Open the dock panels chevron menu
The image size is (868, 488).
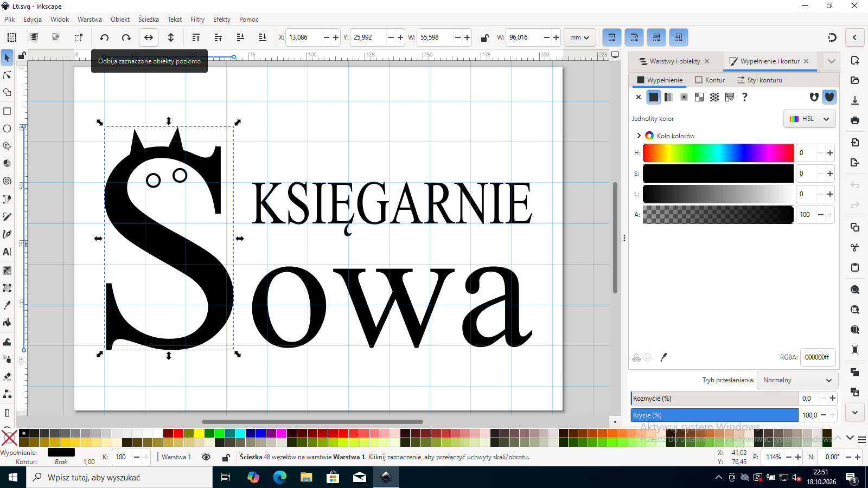click(x=832, y=61)
